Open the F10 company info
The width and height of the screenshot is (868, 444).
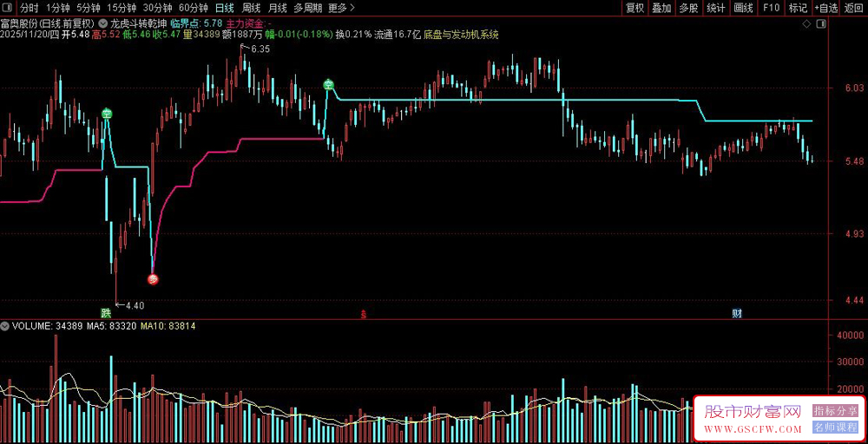771,8
